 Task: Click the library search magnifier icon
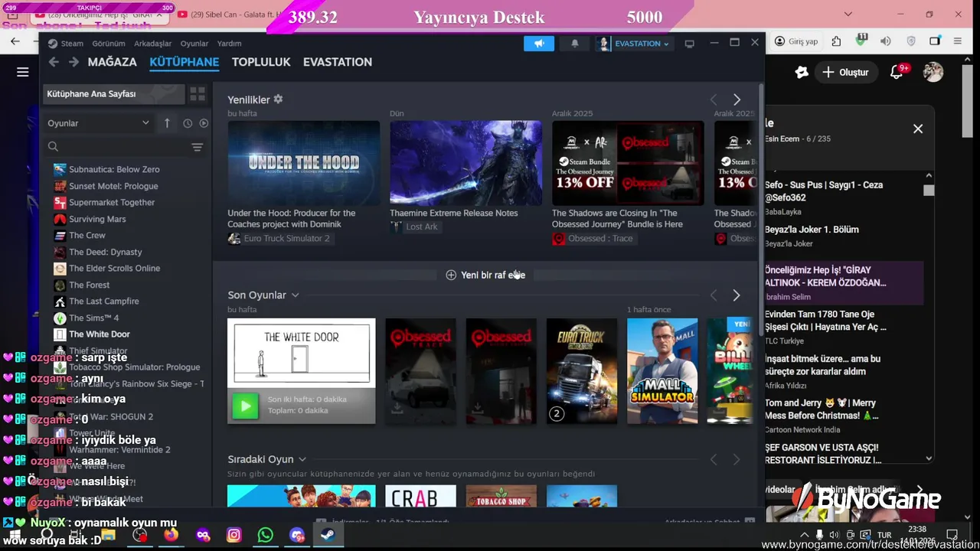click(53, 147)
